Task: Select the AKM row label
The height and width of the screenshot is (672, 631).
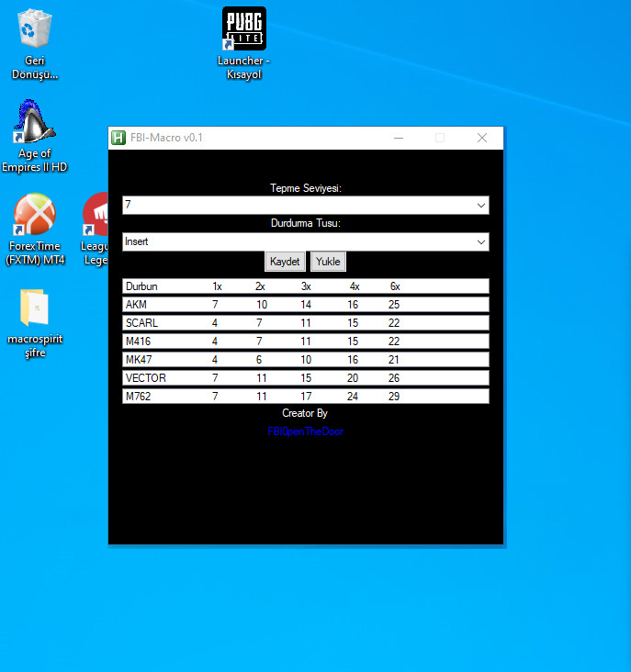Action: 136,305
